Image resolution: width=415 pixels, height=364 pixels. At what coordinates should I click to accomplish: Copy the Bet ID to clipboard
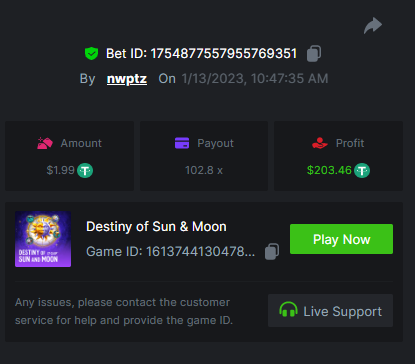pyautogui.click(x=314, y=54)
